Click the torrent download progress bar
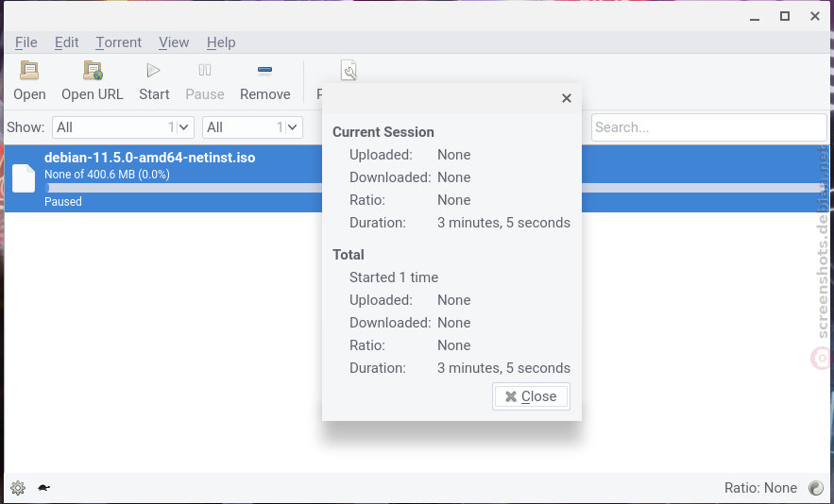The image size is (834, 504). 183,188
